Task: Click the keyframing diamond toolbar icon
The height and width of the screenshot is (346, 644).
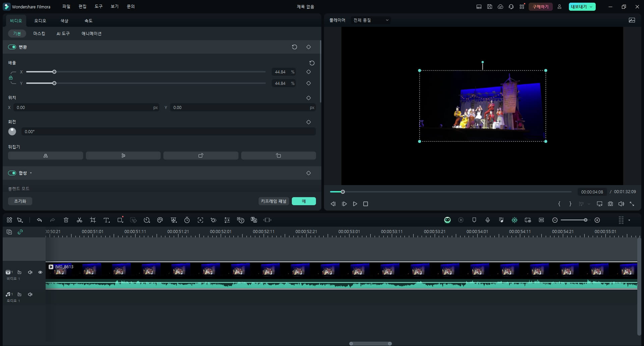Action: point(214,220)
